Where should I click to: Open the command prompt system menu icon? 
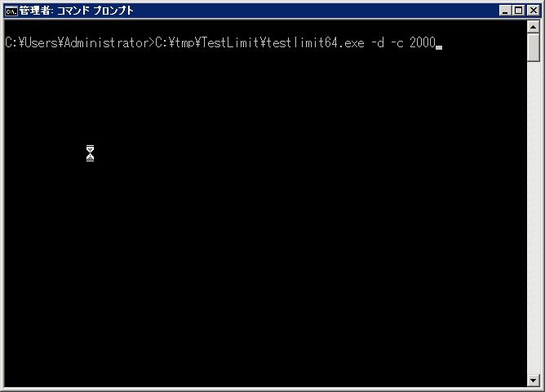(11, 11)
